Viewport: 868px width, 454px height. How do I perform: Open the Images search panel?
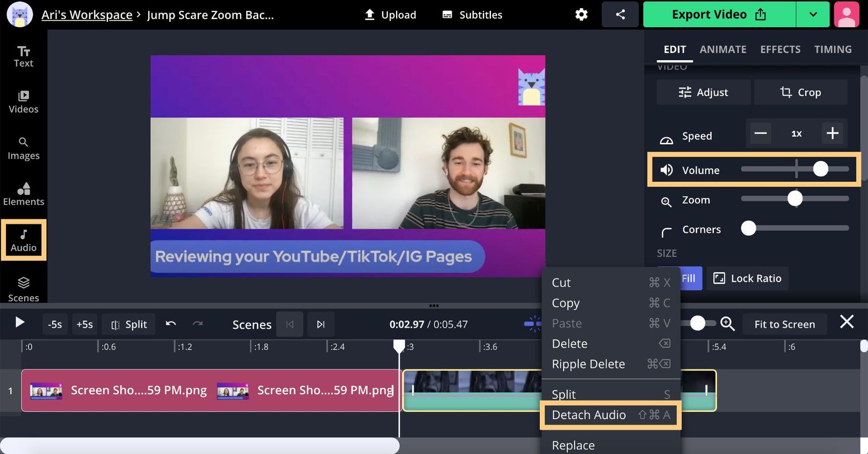(23, 149)
